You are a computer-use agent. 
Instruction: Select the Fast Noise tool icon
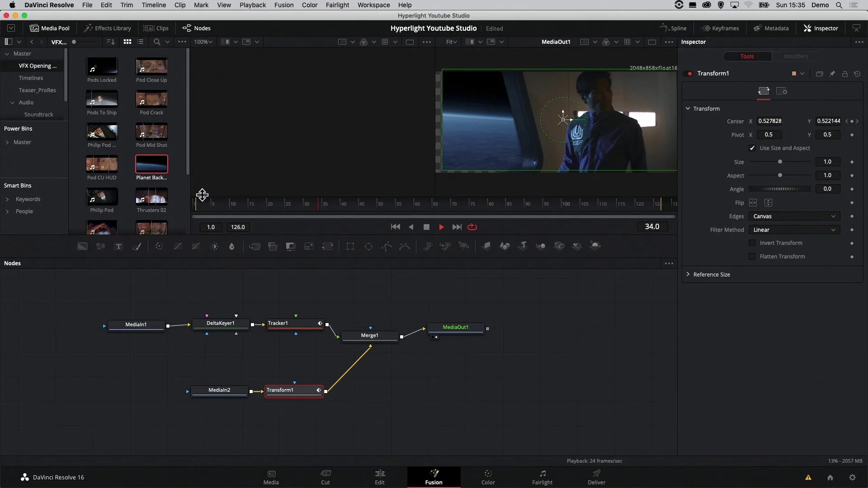[x=100, y=246]
